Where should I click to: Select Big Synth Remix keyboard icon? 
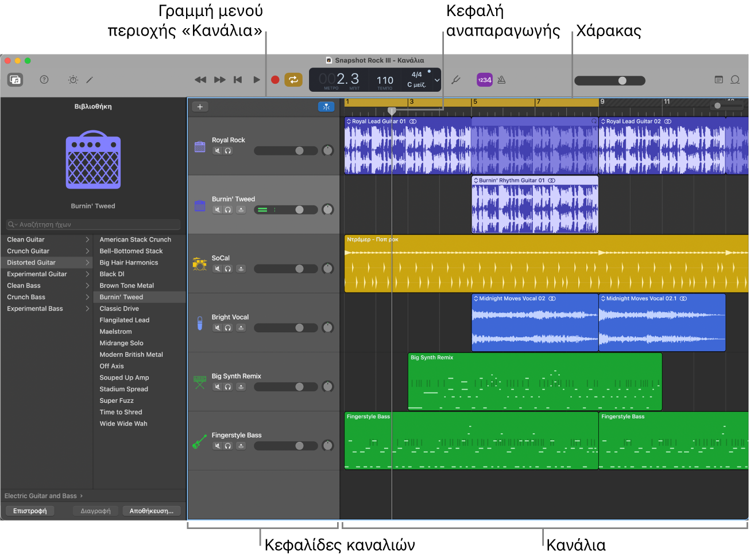click(200, 382)
